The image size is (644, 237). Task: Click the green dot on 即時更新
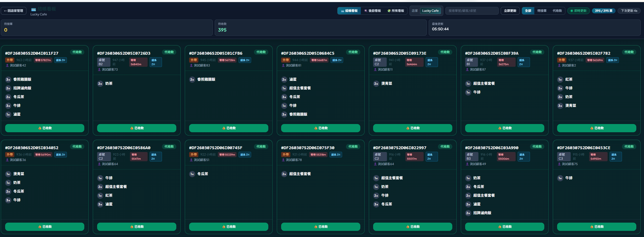click(571, 11)
